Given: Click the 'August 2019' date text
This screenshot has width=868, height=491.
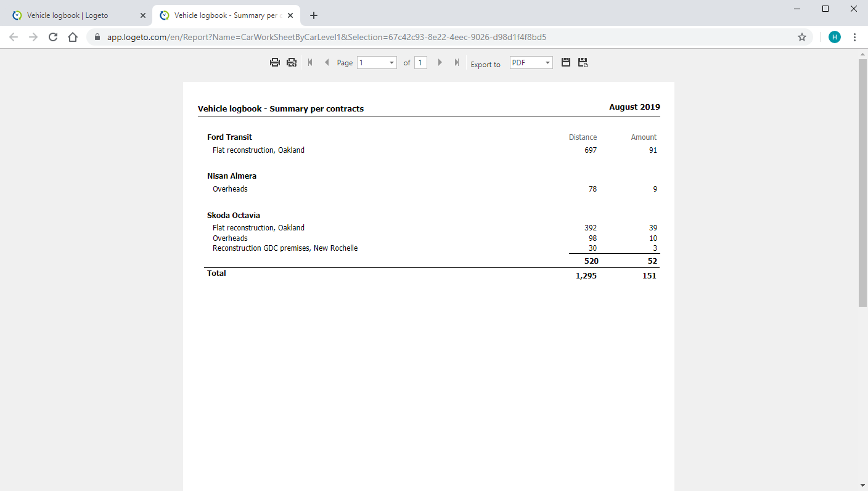Looking at the screenshot, I should tap(634, 107).
